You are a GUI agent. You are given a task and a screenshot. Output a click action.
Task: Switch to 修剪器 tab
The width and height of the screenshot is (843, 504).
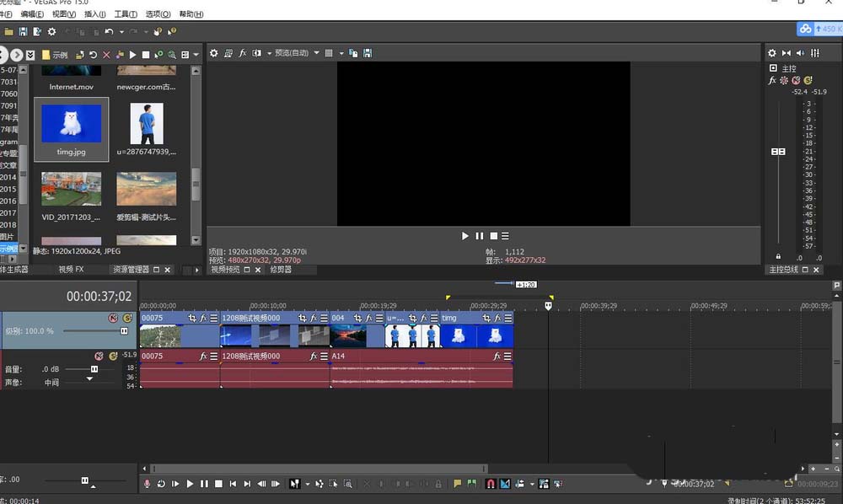point(281,269)
